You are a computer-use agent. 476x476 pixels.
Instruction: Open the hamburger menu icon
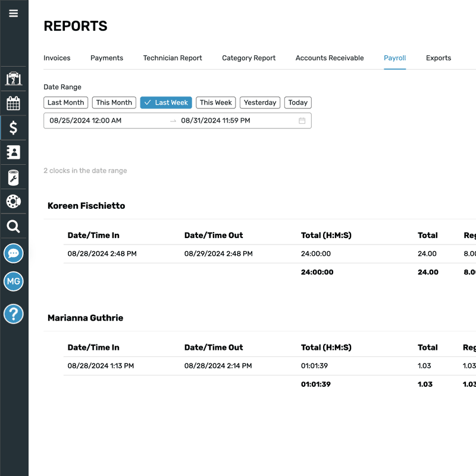(x=13, y=13)
